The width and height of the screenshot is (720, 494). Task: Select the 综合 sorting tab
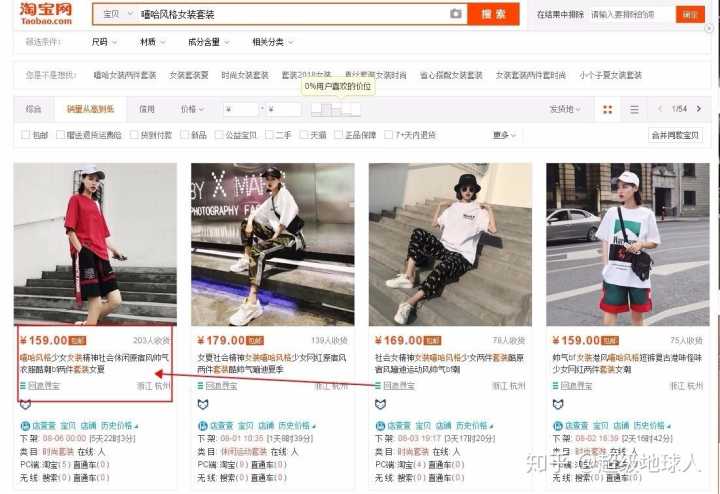(34, 109)
